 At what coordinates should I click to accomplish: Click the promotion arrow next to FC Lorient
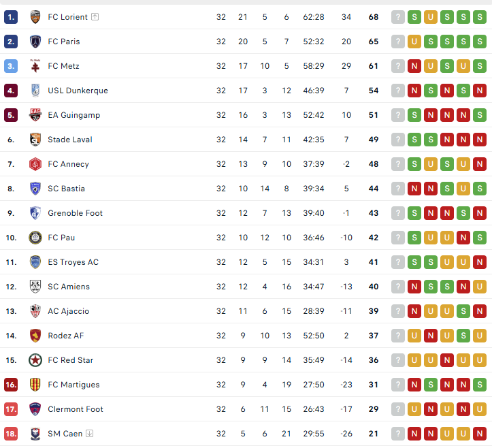95,17
